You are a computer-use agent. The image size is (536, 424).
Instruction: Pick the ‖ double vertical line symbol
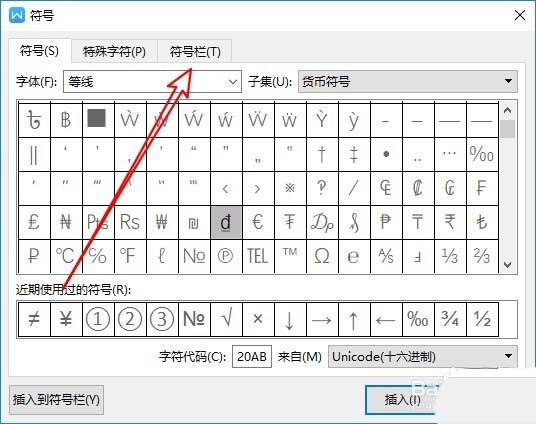click(x=34, y=155)
